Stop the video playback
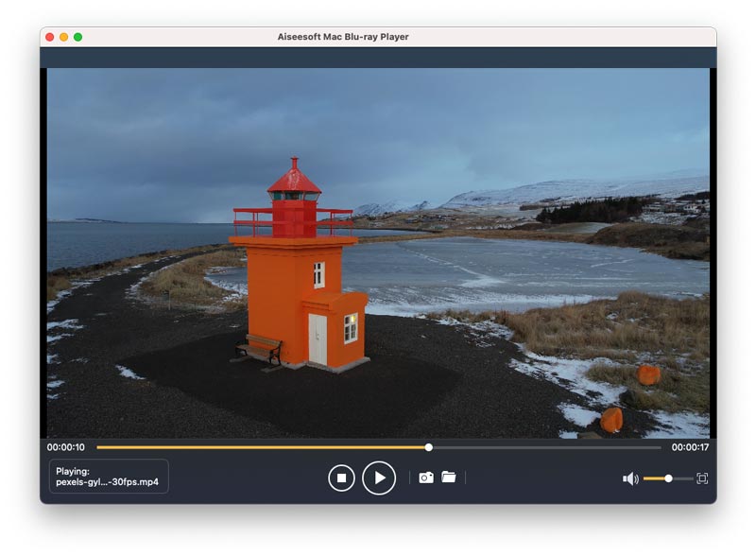 [341, 478]
